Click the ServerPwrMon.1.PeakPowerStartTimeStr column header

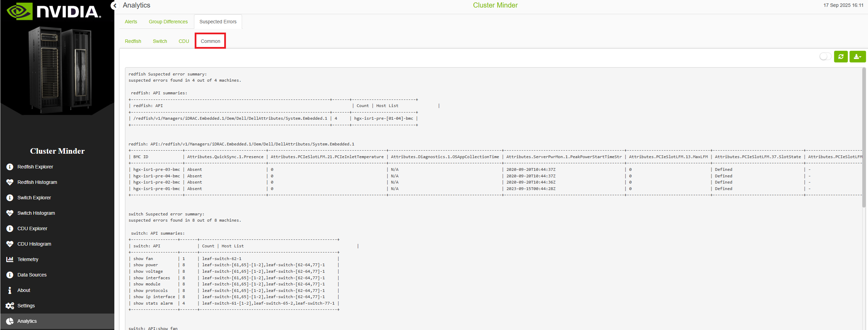coord(564,157)
